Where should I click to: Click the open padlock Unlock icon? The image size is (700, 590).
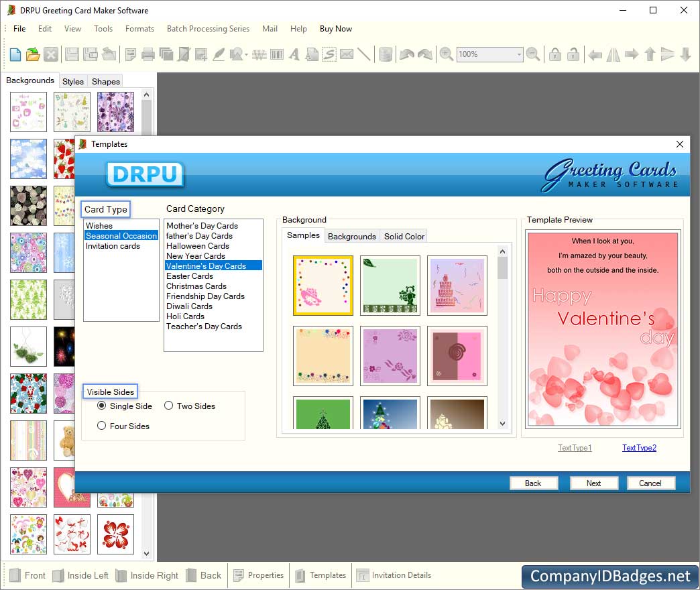point(573,54)
